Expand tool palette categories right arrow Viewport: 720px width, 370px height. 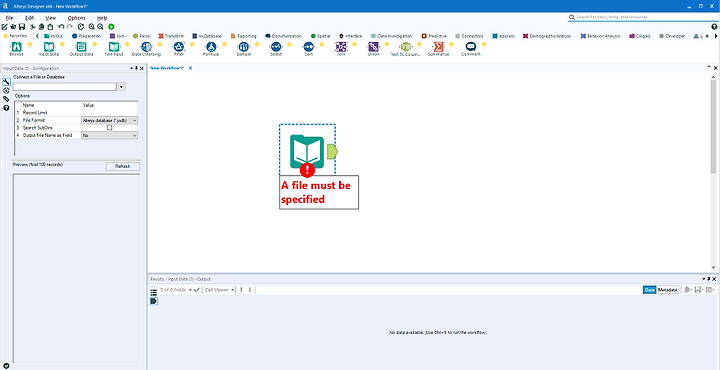point(716,36)
